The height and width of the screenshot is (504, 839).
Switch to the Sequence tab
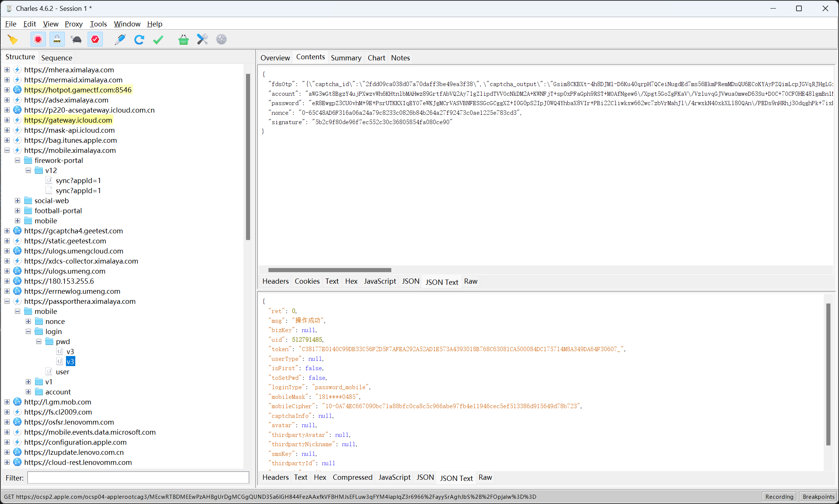click(57, 58)
